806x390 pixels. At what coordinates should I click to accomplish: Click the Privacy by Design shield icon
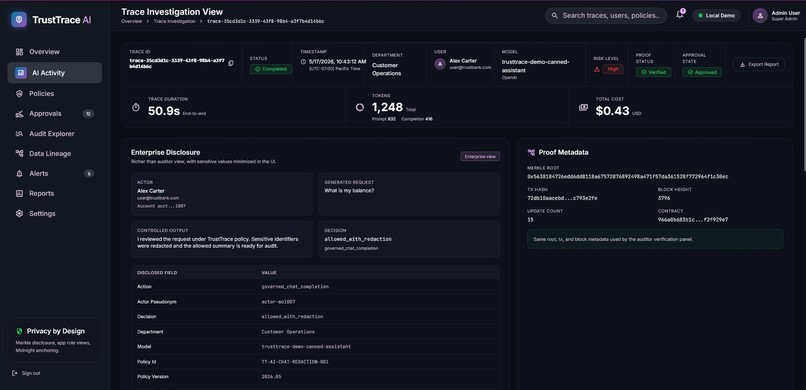click(x=20, y=331)
